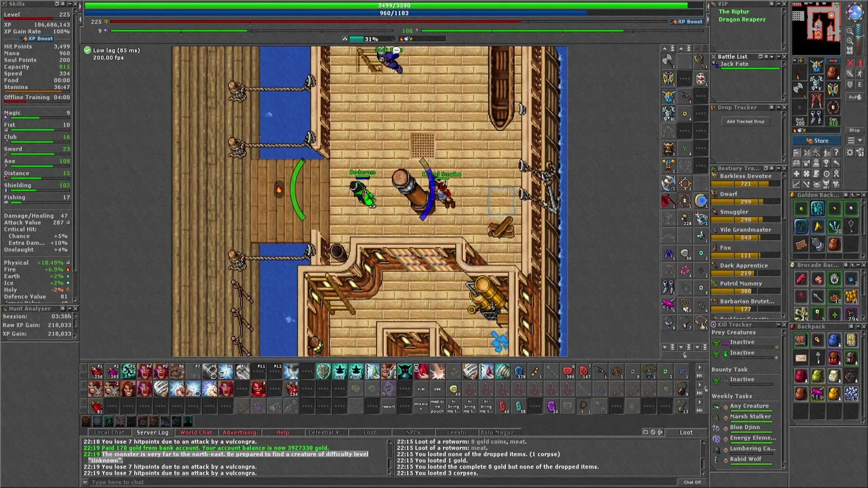
Task: Click equipped backpack slot
Action: (833, 73)
